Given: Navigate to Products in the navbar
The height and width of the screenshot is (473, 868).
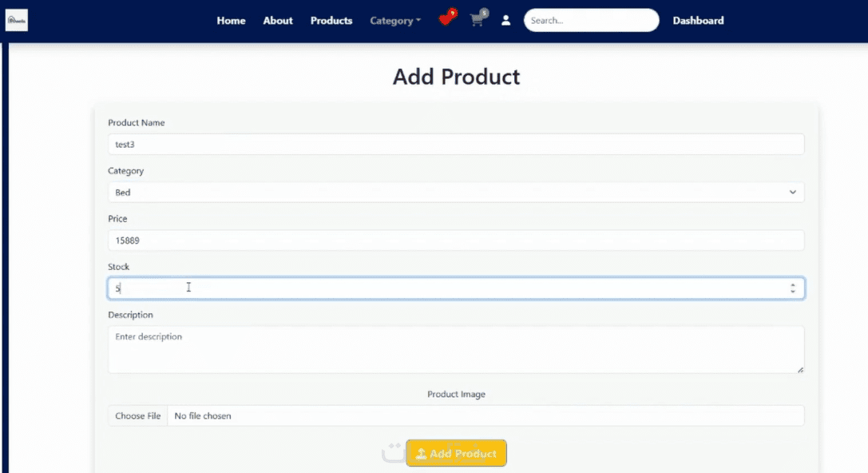Looking at the screenshot, I should point(331,21).
